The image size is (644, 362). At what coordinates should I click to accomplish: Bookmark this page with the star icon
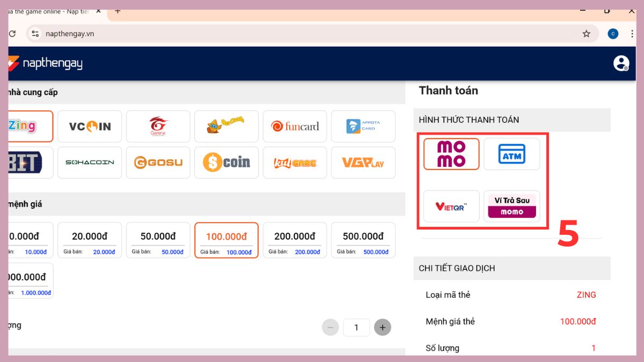click(586, 34)
